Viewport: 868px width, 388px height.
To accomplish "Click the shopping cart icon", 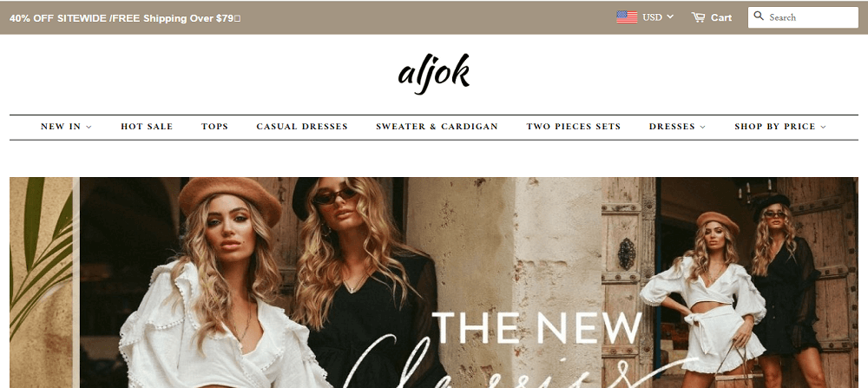I will (698, 17).
